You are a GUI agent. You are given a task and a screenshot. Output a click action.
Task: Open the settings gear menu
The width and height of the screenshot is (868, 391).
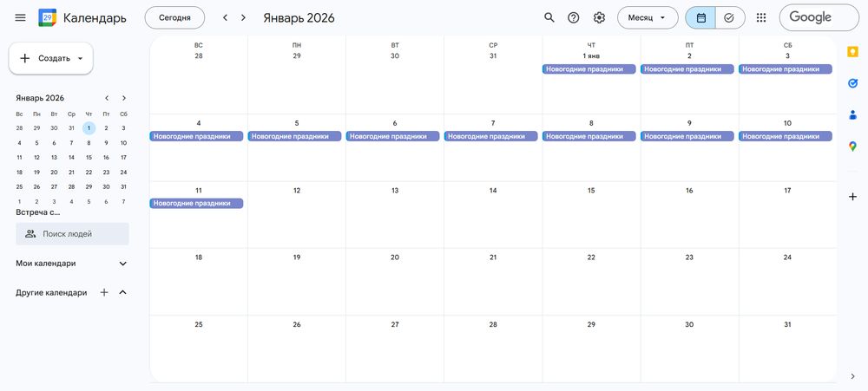[x=599, y=17]
